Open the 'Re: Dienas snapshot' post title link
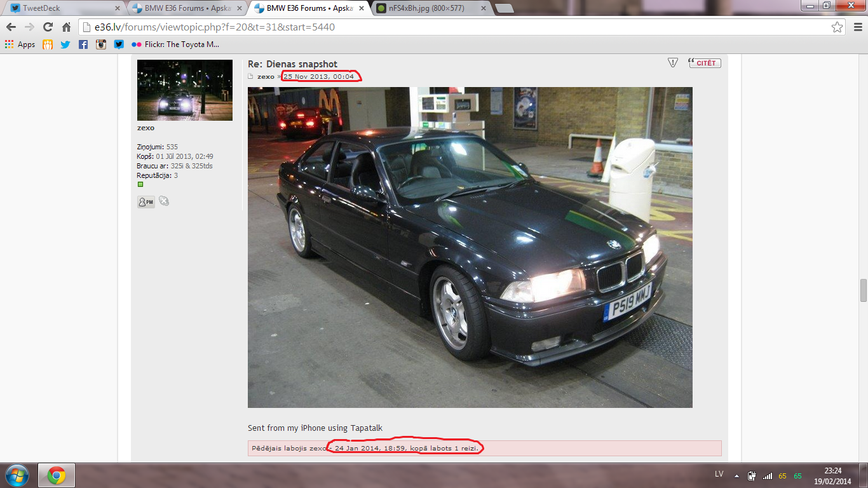 (292, 64)
